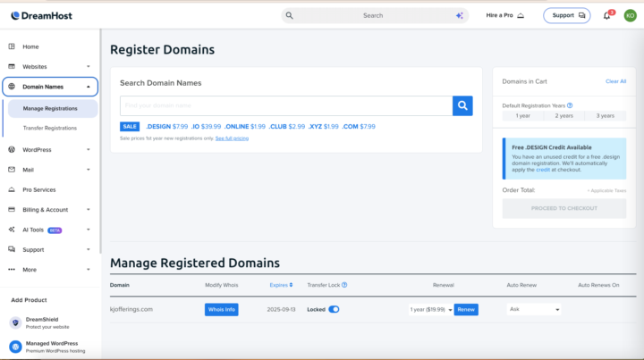Open Manage Registrations submenu item

coord(53,109)
